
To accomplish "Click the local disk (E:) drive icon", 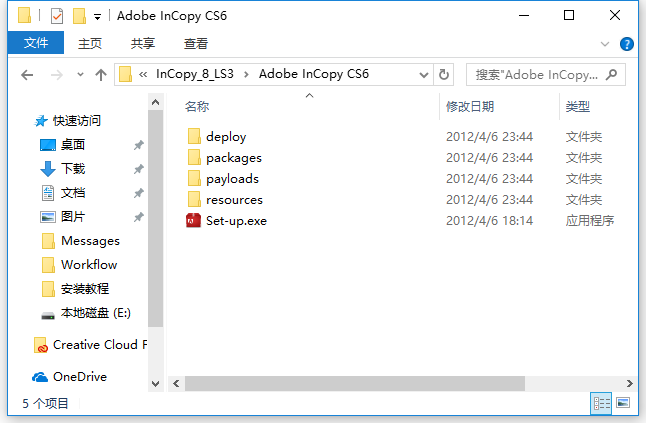I will click(48, 316).
